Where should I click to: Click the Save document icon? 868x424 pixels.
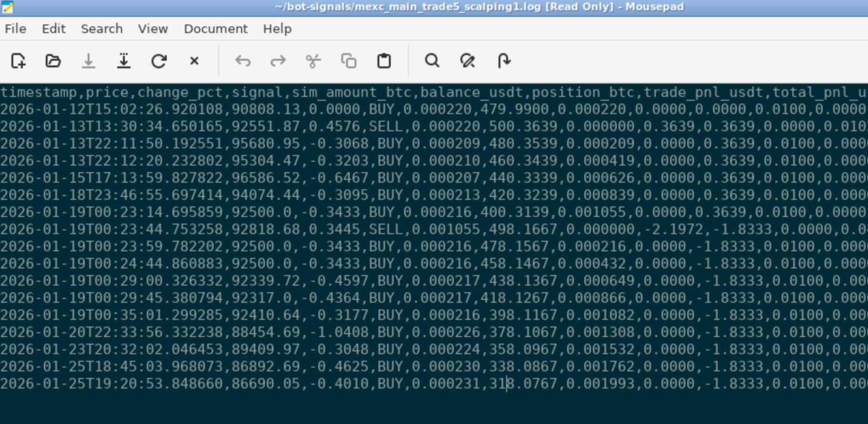click(x=88, y=61)
